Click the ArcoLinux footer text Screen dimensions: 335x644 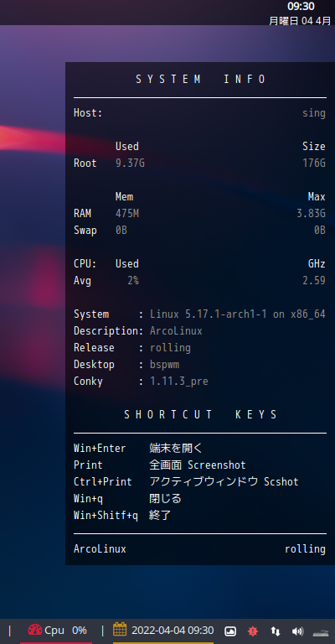coord(100,549)
